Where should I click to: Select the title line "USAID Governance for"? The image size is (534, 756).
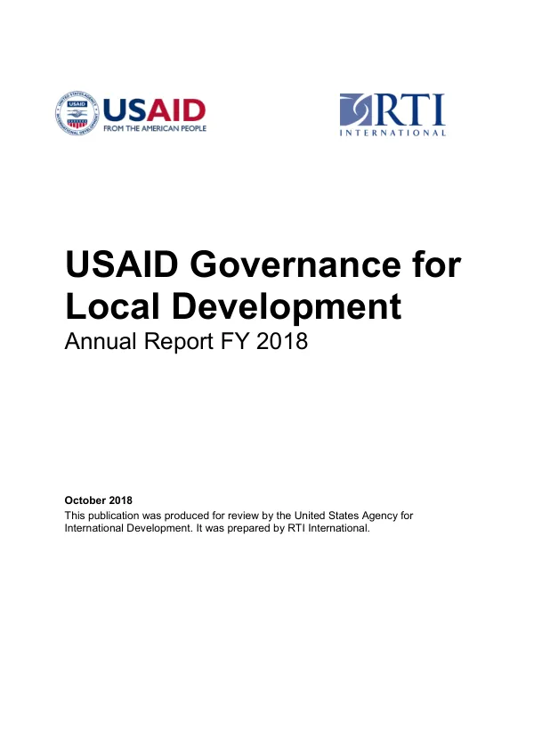tap(263, 264)
